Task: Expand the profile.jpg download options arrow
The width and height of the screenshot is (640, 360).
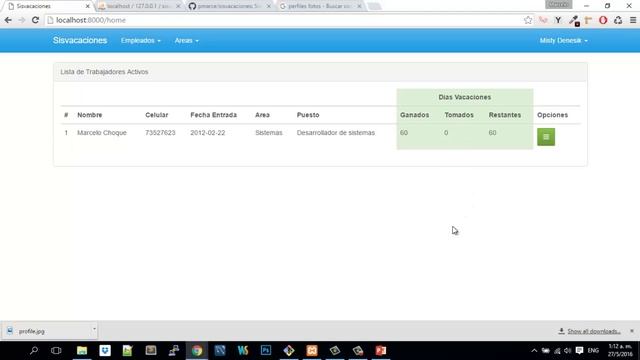Action: click(94, 329)
